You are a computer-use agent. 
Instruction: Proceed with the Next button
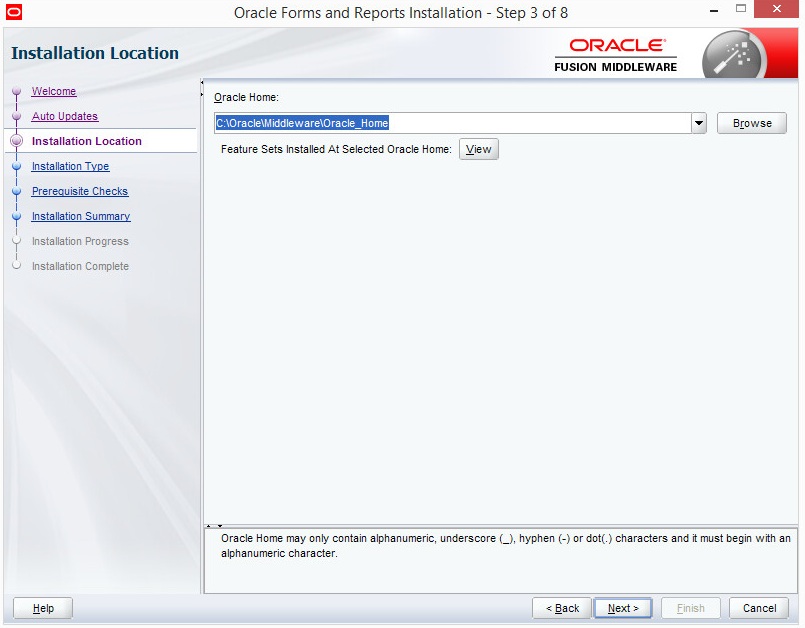pos(623,608)
